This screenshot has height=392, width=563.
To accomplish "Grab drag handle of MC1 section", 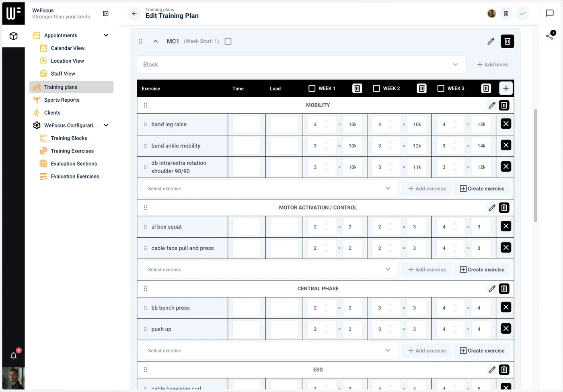I will click(x=141, y=41).
